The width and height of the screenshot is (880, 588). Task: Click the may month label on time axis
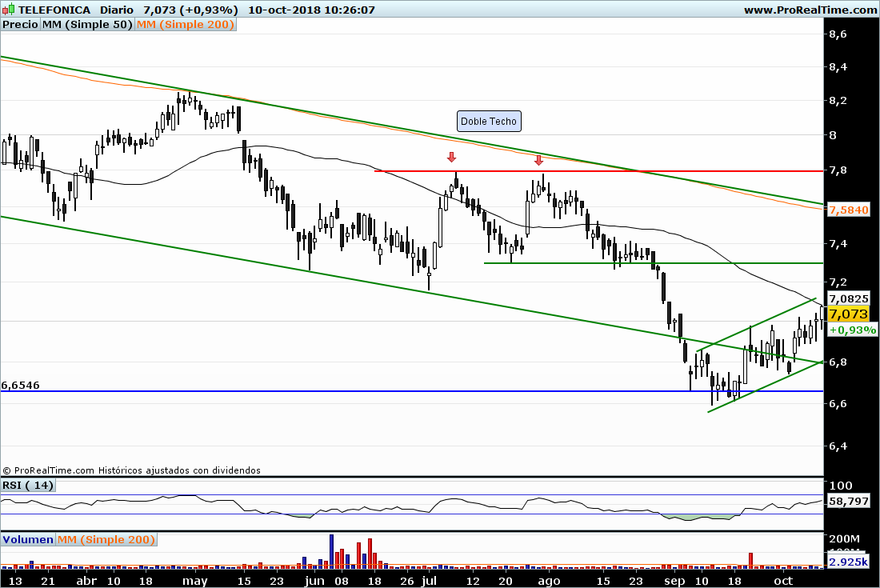click(x=194, y=581)
